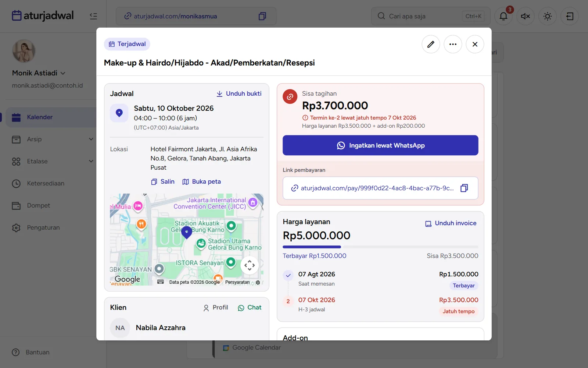Copy the location address with Salin

[163, 181]
